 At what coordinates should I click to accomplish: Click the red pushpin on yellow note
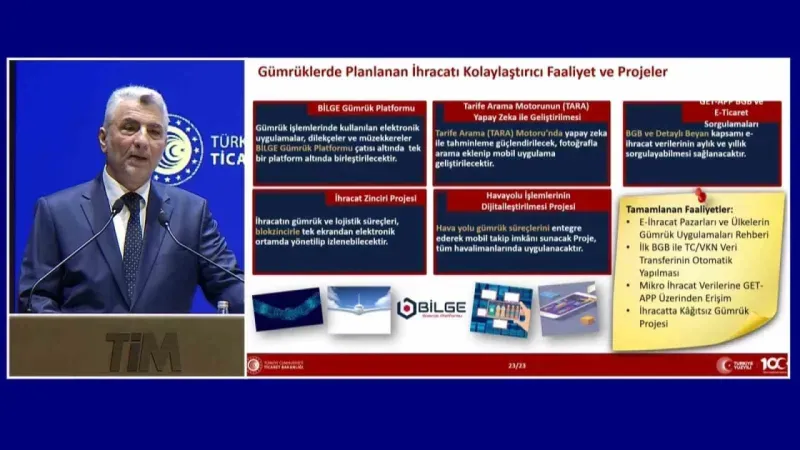(701, 194)
